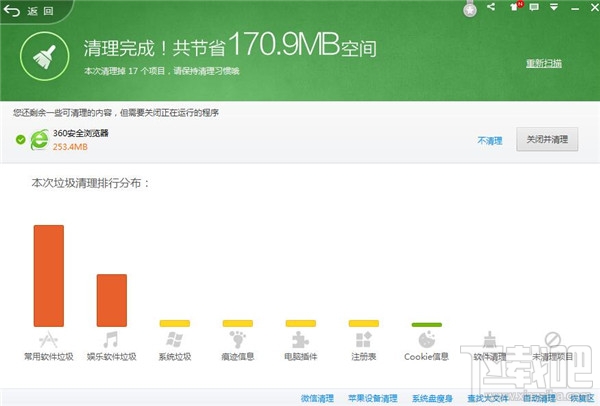This screenshot has width=600, height=406.
Task: Click the Cookie信息 label
Action: [x=426, y=357]
